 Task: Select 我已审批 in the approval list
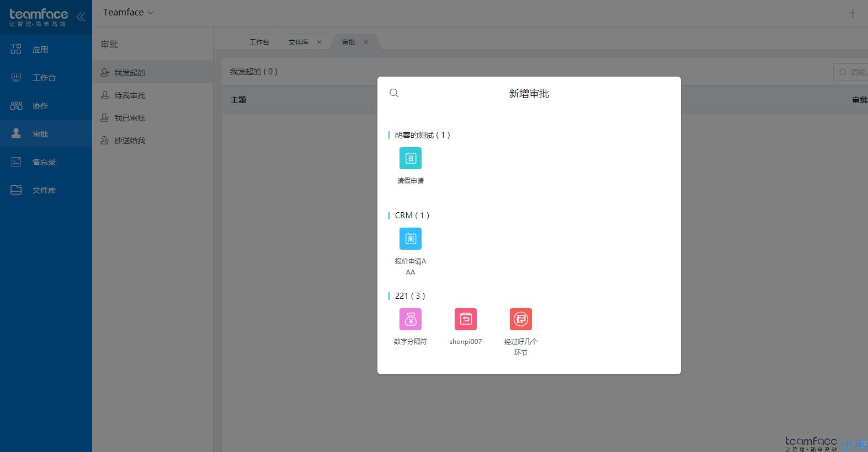130,118
